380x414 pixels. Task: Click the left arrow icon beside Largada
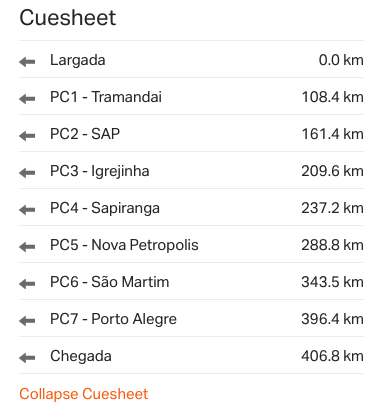(x=27, y=62)
